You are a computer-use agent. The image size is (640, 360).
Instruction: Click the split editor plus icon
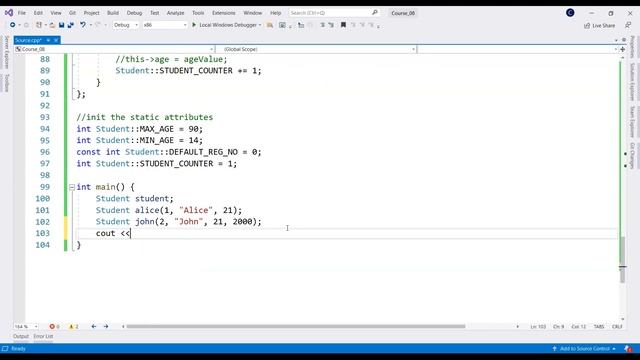(622, 49)
